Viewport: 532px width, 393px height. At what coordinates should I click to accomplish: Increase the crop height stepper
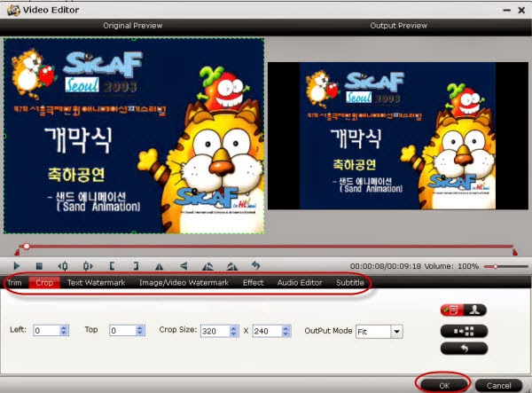tap(286, 328)
